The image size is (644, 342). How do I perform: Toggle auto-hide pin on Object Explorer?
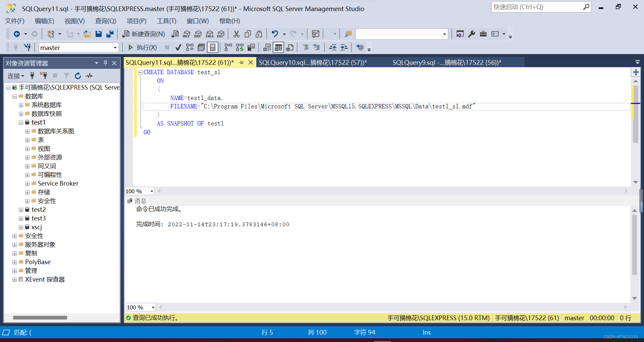point(105,63)
